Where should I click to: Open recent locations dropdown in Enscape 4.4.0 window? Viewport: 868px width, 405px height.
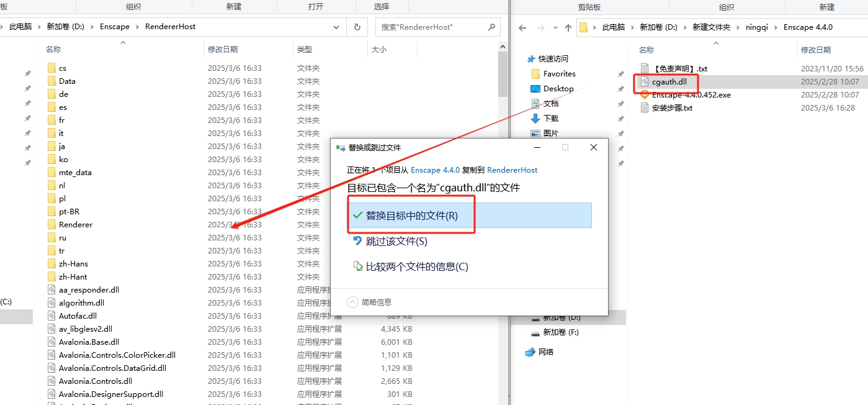click(x=555, y=28)
